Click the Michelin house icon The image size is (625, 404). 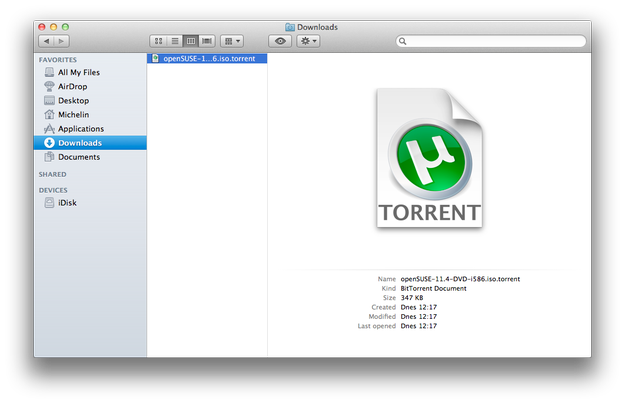point(49,114)
